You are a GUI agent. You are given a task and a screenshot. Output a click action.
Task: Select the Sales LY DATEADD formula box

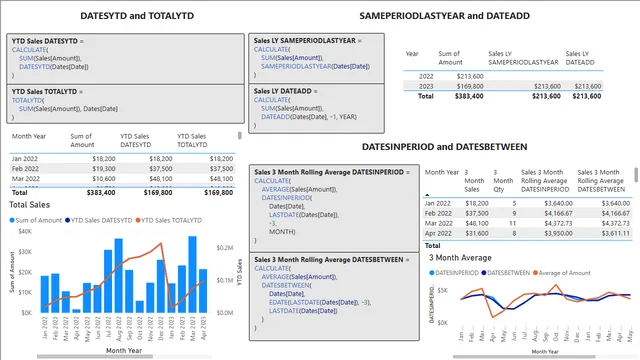point(316,109)
